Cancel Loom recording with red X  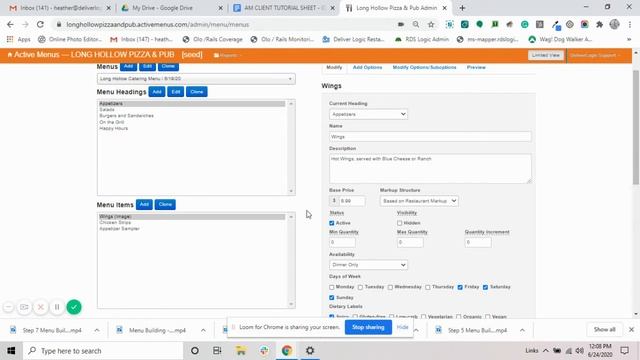tap(41, 307)
